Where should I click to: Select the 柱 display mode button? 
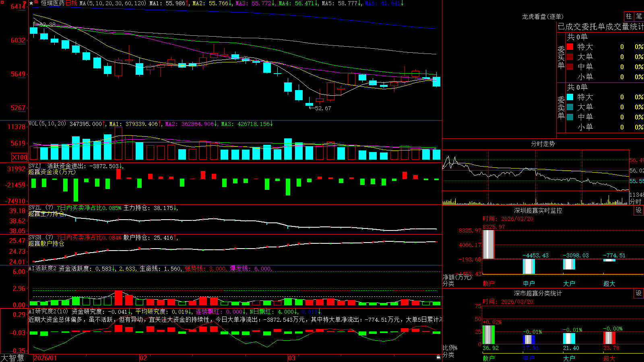click(x=629, y=16)
